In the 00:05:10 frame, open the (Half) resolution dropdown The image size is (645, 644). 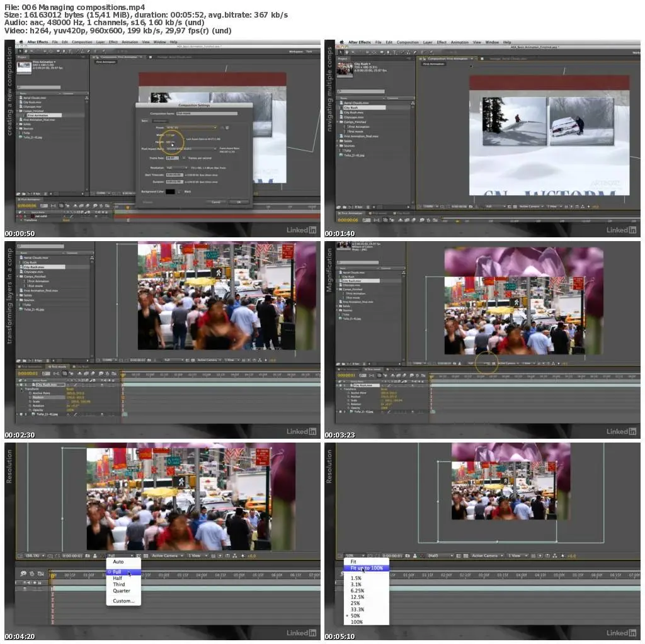(x=440, y=556)
